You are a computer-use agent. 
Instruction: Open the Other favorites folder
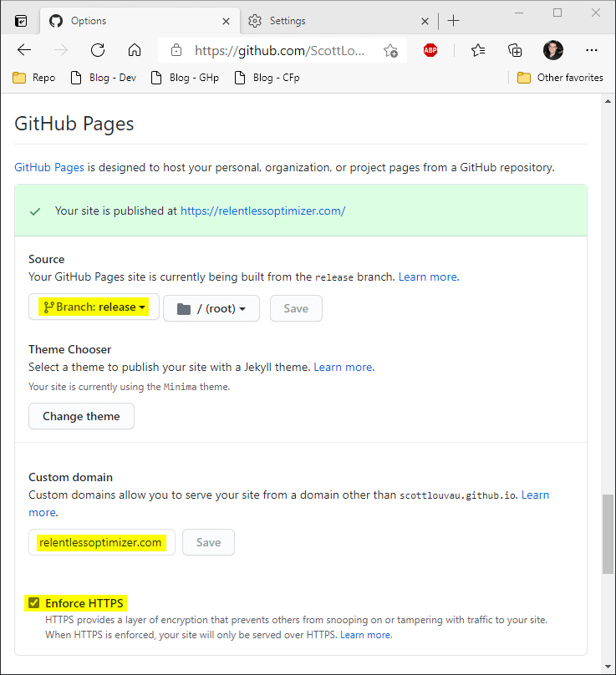(x=560, y=78)
